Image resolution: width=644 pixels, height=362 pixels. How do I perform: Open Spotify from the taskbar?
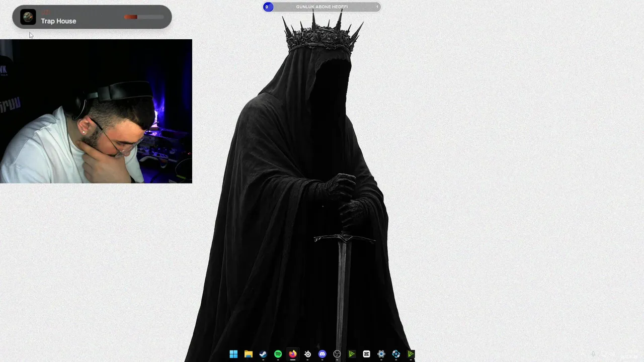[278, 354]
